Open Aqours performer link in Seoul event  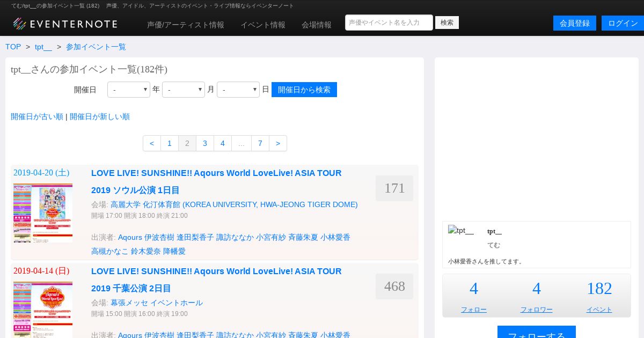point(130,237)
